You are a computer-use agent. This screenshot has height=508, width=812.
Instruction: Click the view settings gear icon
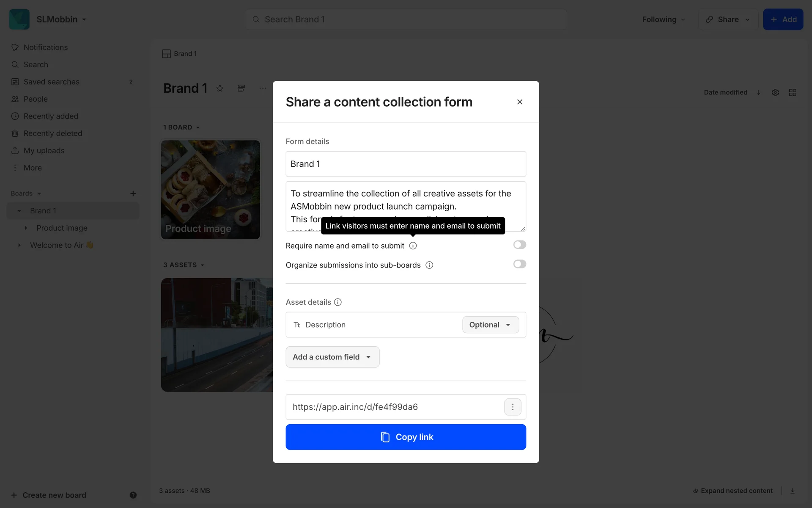click(x=775, y=92)
